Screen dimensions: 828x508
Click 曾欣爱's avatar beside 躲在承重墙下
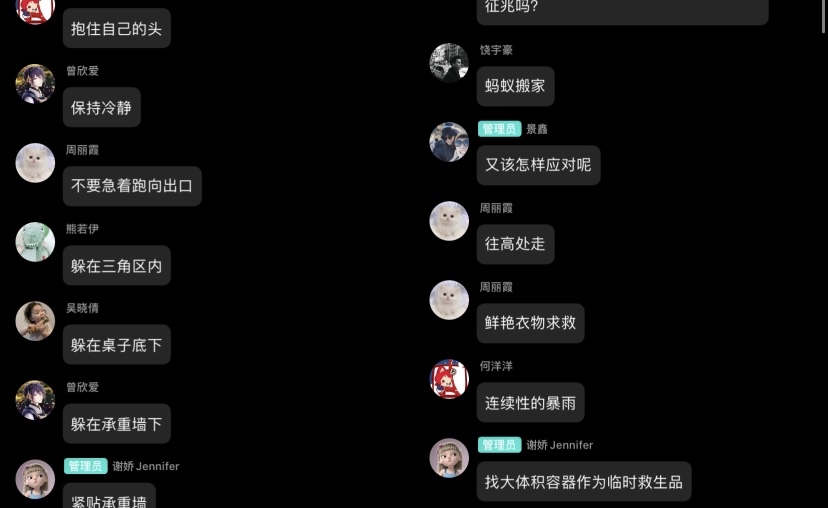click(x=35, y=400)
